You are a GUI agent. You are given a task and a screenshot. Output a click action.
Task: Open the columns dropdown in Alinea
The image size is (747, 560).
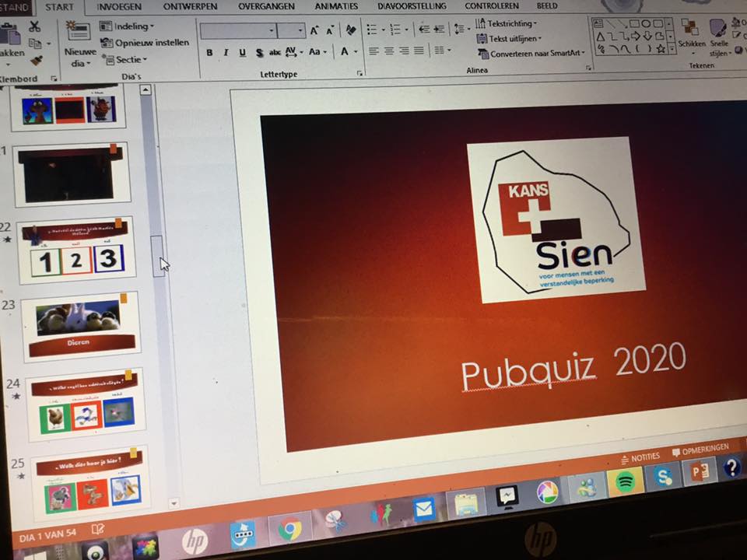coord(443,50)
